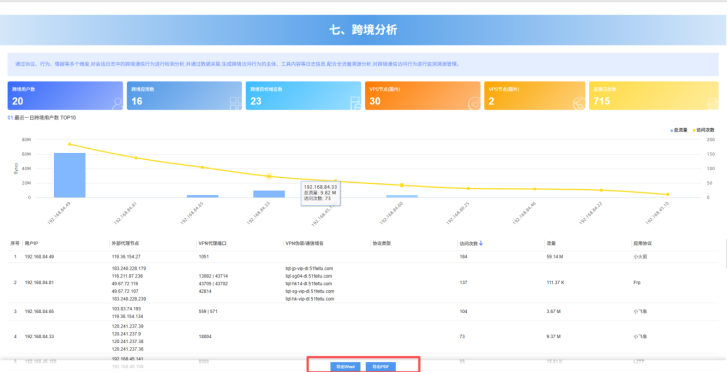Click visit count 184
The height and width of the screenshot is (372, 728).
pyautogui.click(x=463, y=257)
